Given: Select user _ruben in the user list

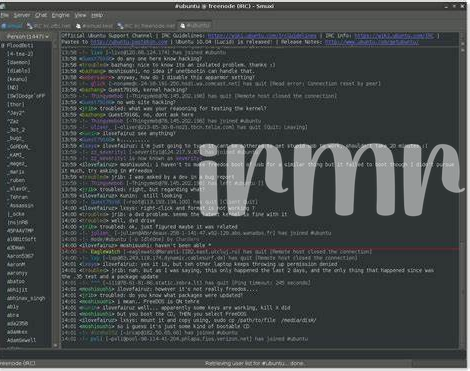Looking at the screenshot, I should tap(17, 180).
